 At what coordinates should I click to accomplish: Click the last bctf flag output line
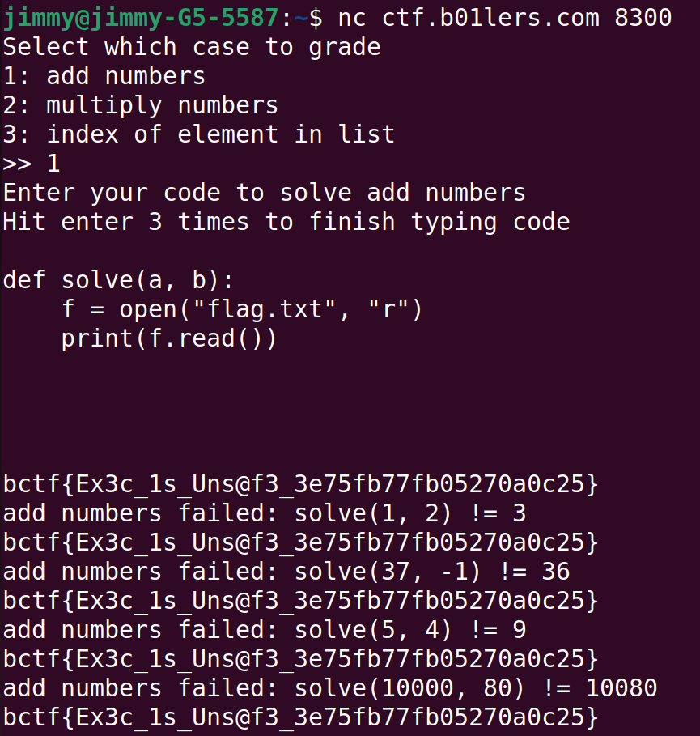tap(301, 717)
